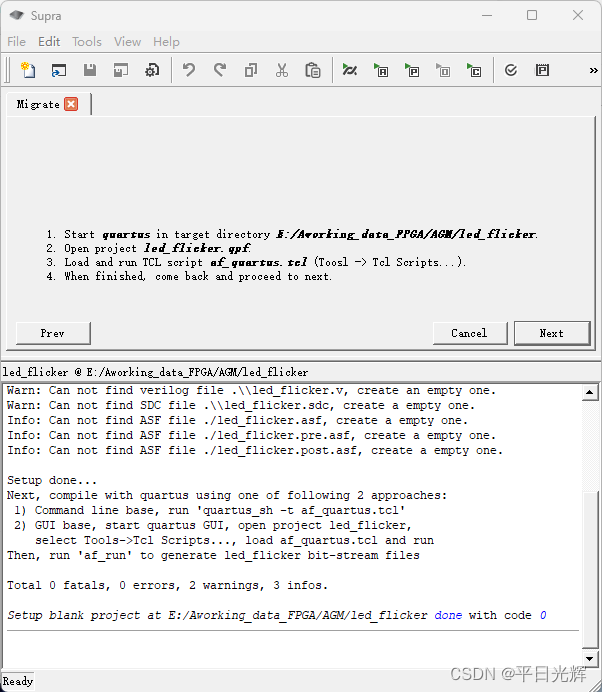602x692 pixels.
Task: Click the warning line about led_flicker.v
Action: click(x=252, y=390)
